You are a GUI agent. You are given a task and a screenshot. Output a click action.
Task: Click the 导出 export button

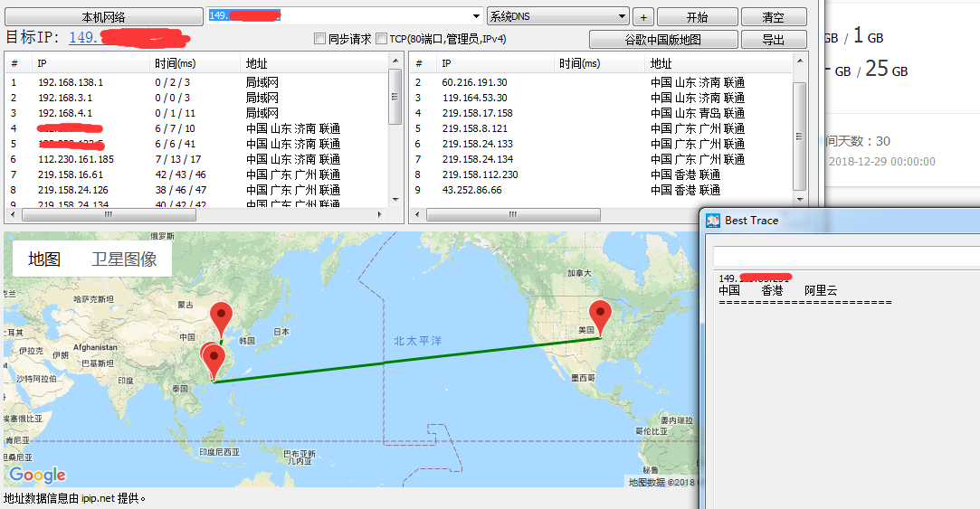773,40
